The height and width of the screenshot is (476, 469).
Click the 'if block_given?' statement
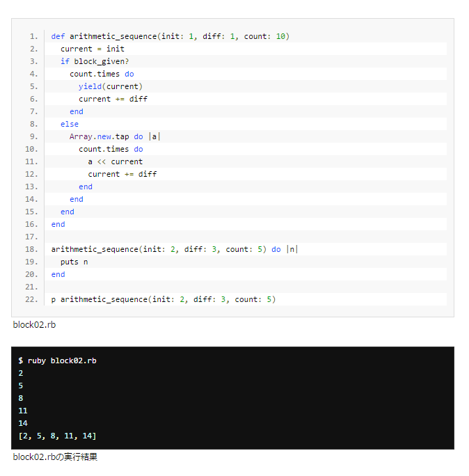coord(95,61)
